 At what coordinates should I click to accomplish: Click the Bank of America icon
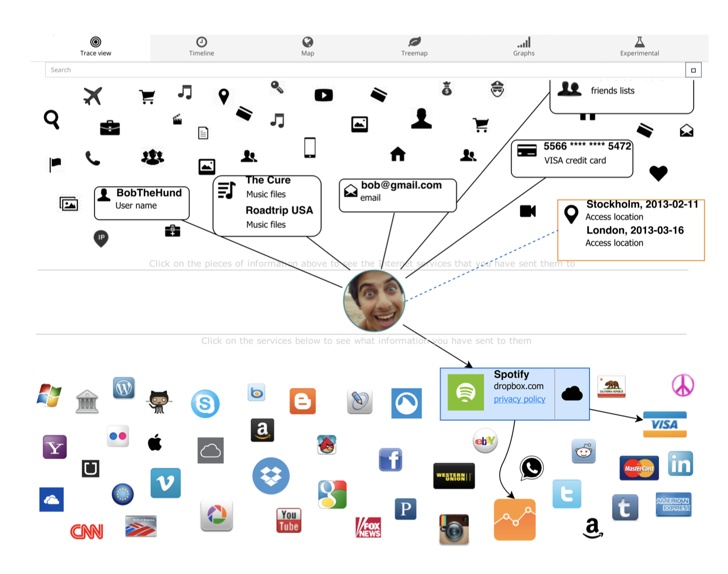(141, 527)
